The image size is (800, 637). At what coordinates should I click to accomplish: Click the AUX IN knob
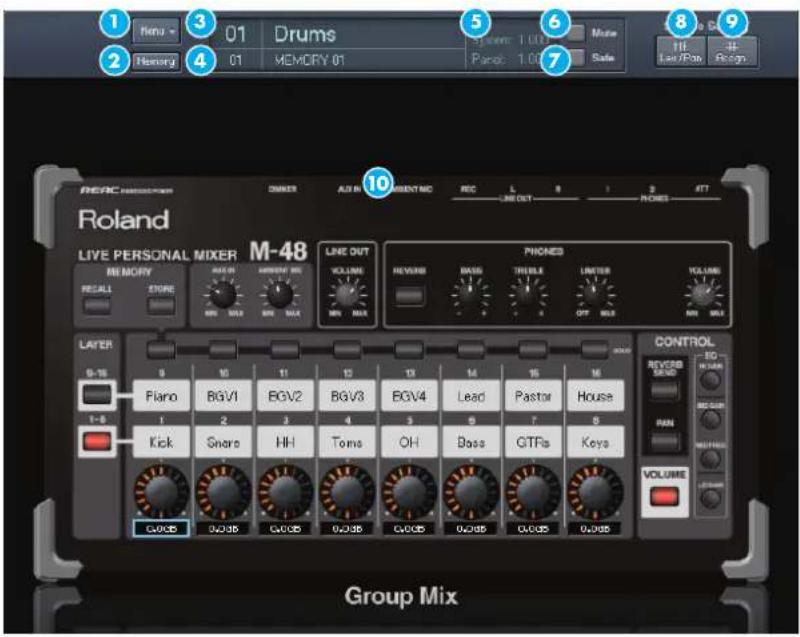[x=223, y=294]
